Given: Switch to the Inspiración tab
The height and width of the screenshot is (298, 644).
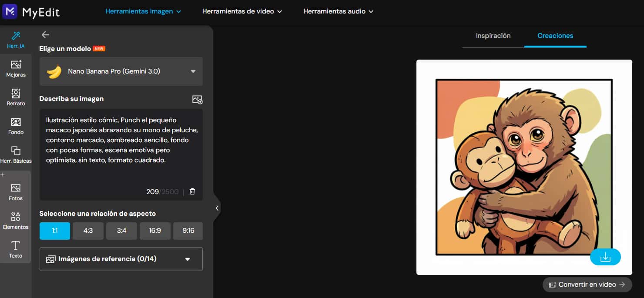Looking at the screenshot, I should pyautogui.click(x=493, y=36).
